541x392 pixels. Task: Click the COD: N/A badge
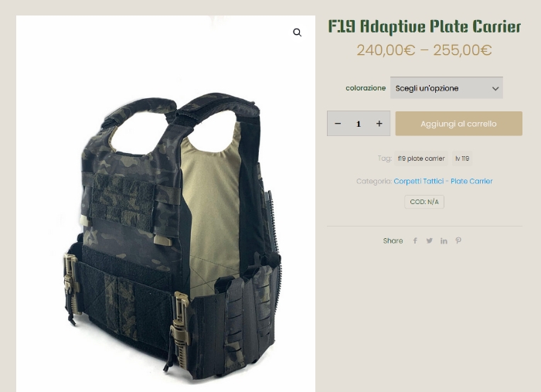click(x=424, y=202)
